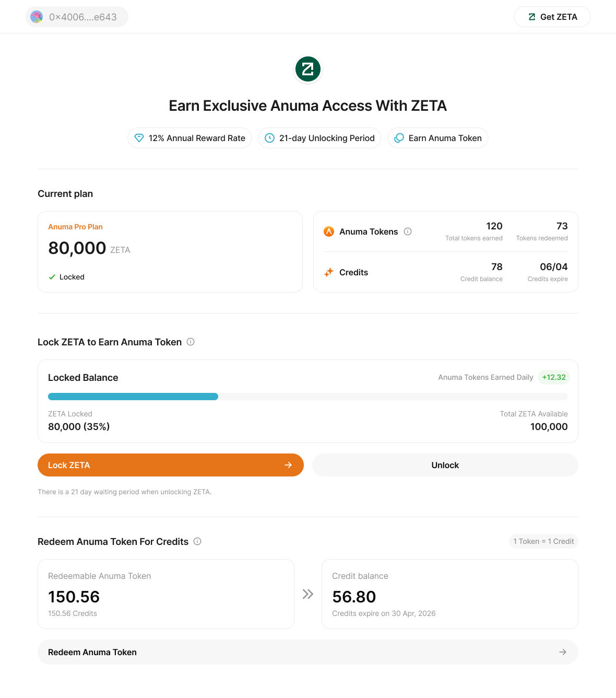Click the 150.56 redeemable token amount

point(74,597)
